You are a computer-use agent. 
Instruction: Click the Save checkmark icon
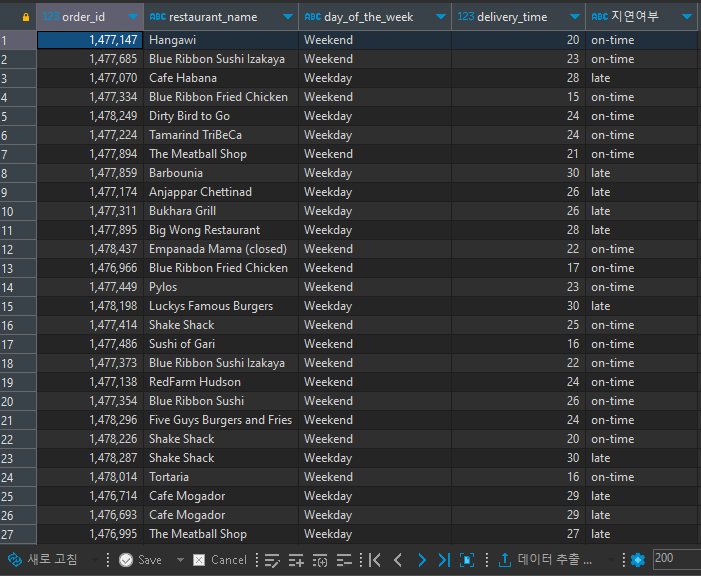click(x=126, y=560)
